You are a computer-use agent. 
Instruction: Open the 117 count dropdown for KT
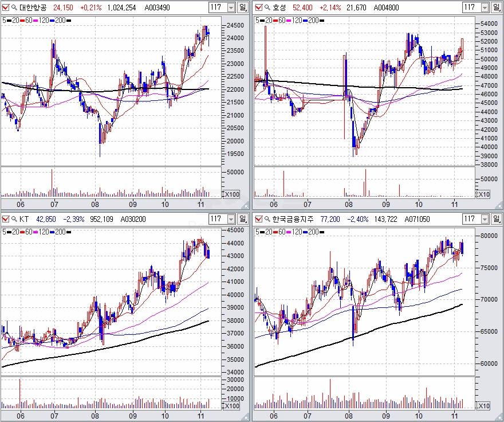(x=231, y=219)
